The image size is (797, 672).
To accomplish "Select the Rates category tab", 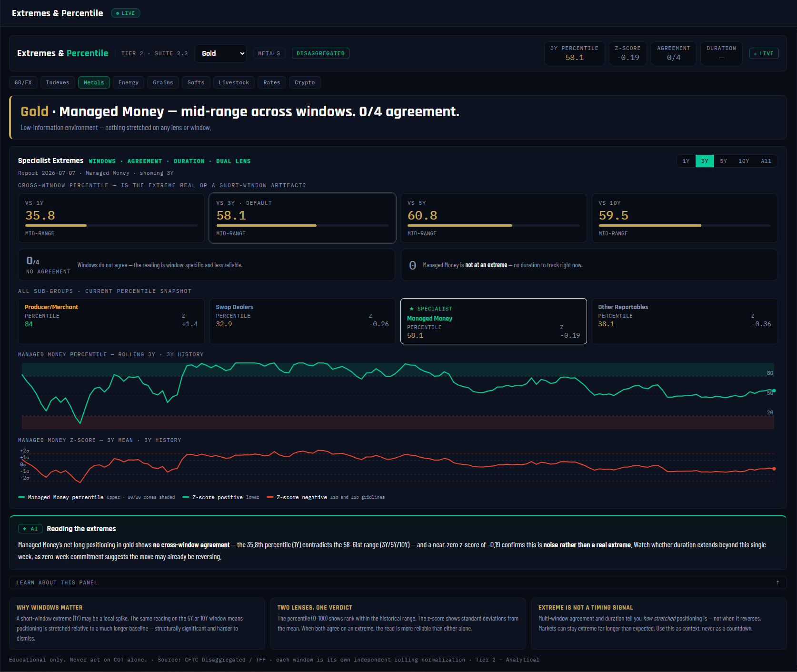I will tap(272, 82).
